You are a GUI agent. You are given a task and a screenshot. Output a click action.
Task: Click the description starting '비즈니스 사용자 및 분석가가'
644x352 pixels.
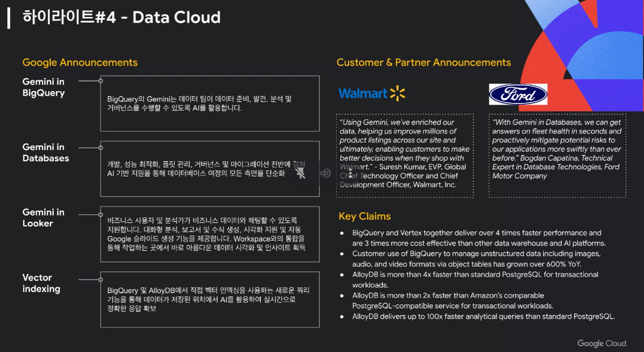[206, 234]
